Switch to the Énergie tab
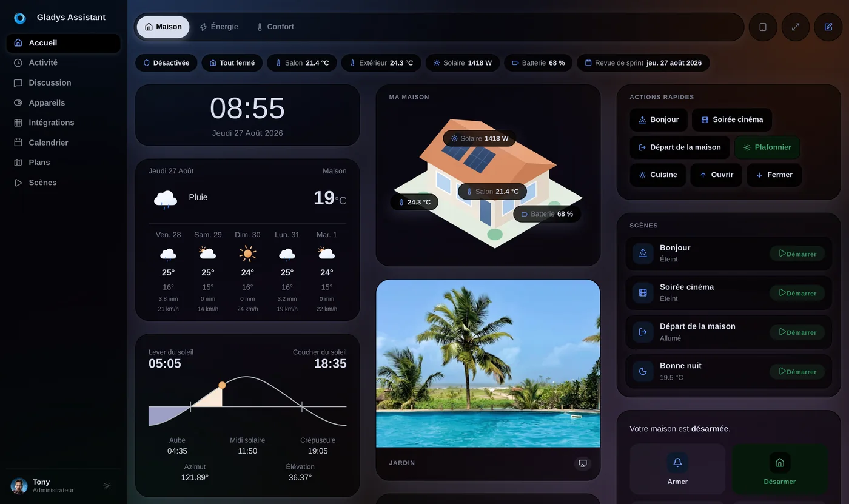The height and width of the screenshot is (504, 849). (219, 27)
